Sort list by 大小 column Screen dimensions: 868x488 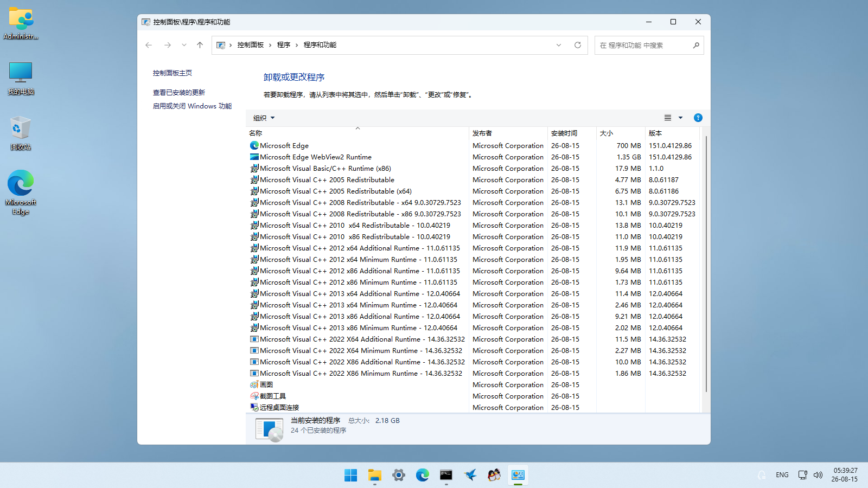tap(621, 133)
